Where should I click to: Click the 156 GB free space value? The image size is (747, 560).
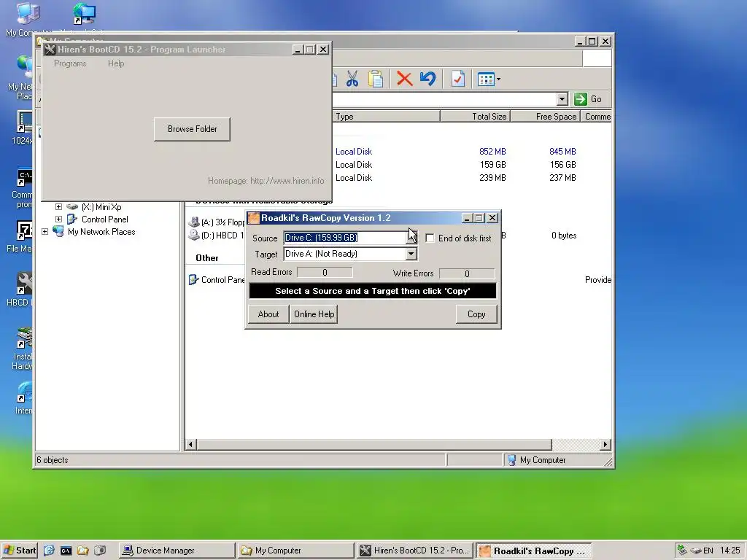(x=562, y=165)
